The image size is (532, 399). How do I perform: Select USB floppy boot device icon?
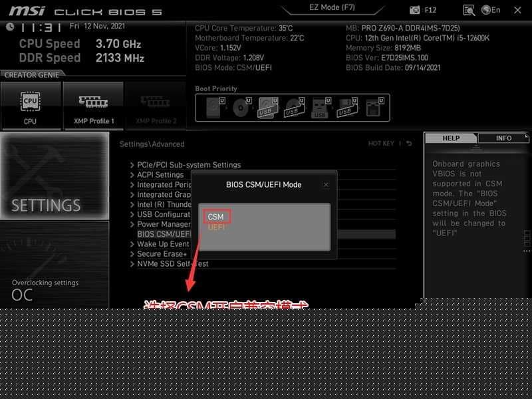pyautogui.click(x=347, y=108)
